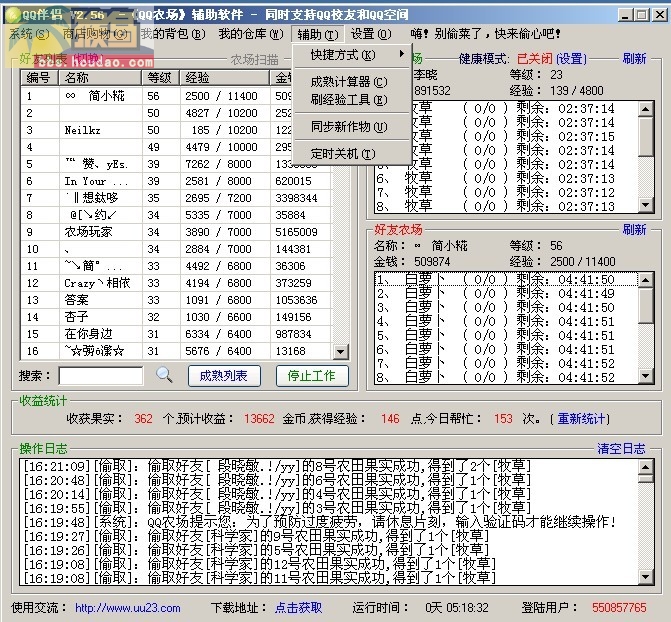Minimize the QQ伴侣 window

tap(625, 15)
